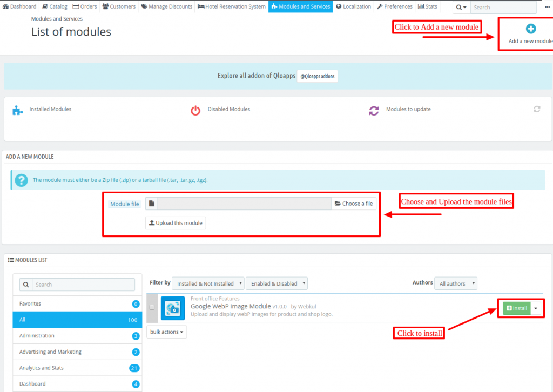
Task: Click the file icon beside Module file field
Action: (x=152, y=204)
